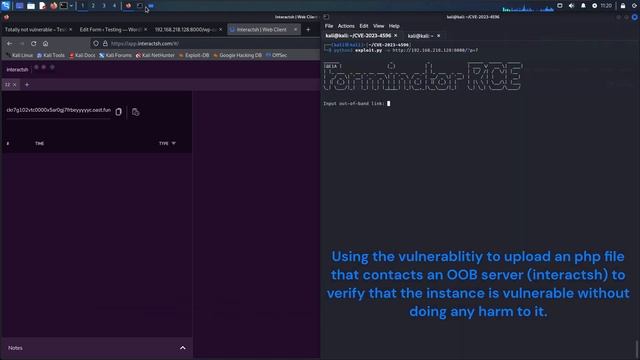Expand the Notes panel chevron
This screenshot has width=640, height=360.
tap(183, 348)
